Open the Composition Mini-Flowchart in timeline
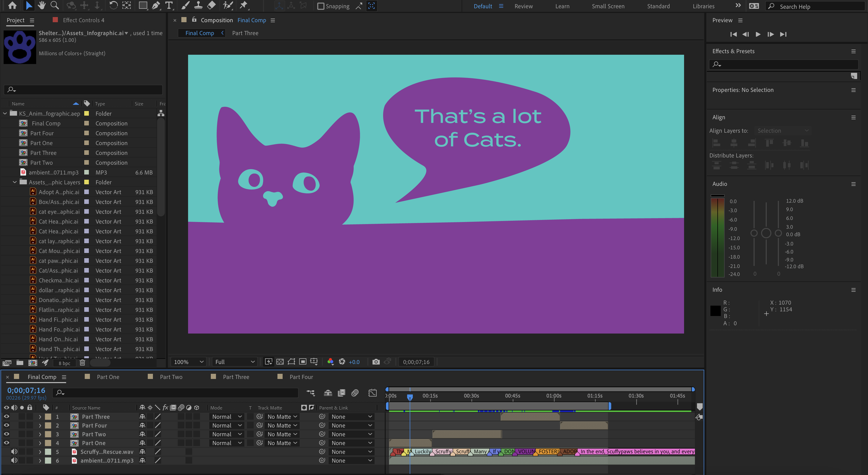The width and height of the screenshot is (868, 475). (x=310, y=393)
